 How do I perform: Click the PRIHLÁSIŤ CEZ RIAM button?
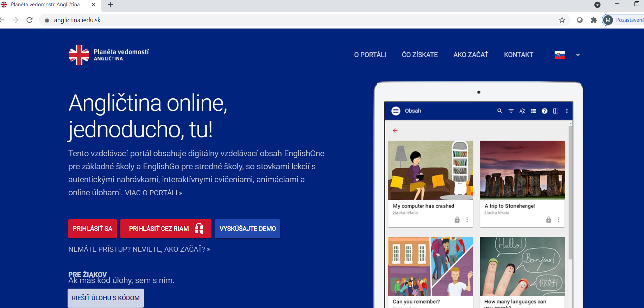coord(166,229)
